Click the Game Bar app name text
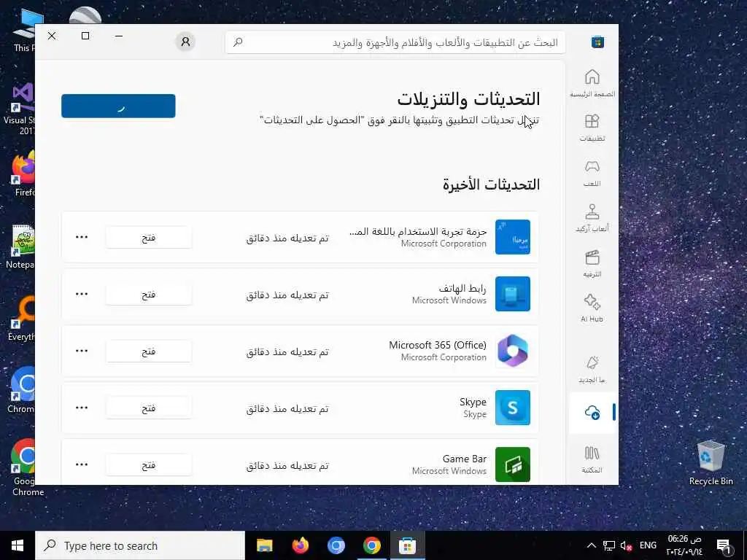Viewport: 747px width, 560px height. (465, 459)
